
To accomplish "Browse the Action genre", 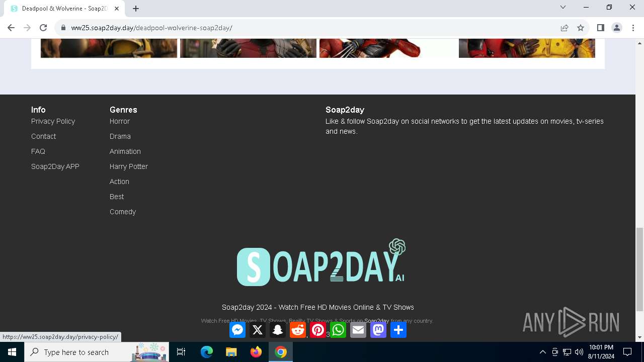I will [x=119, y=182].
